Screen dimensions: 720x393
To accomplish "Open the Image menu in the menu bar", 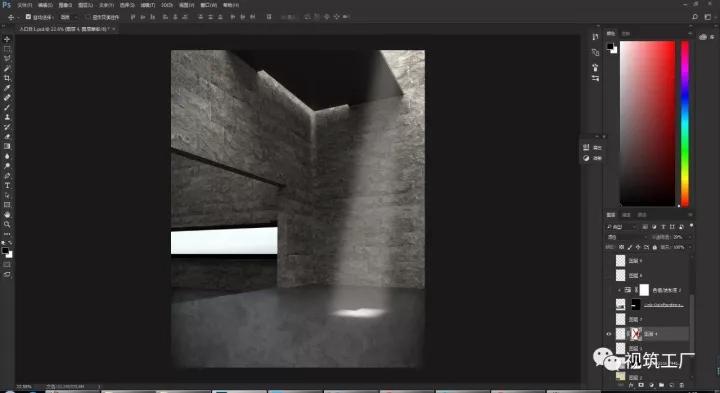I will coord(66,5).
